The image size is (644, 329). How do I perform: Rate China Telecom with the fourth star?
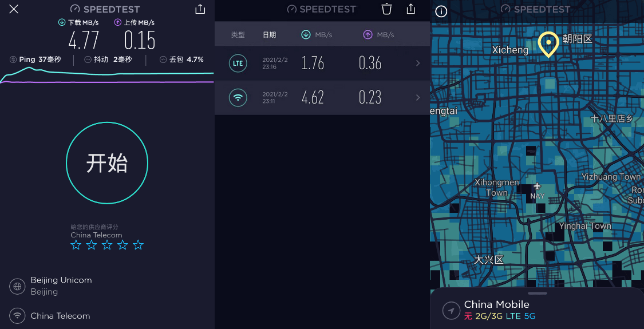pos(123,245)
